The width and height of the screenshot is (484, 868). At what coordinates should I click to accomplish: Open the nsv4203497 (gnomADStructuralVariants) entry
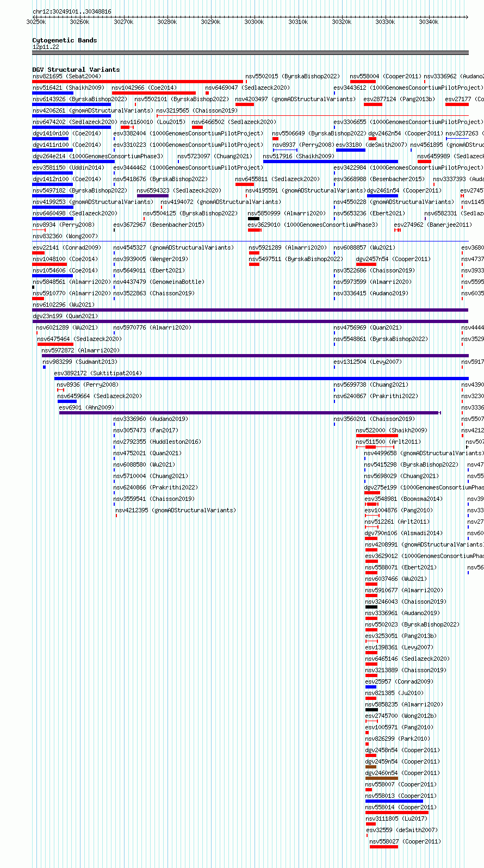coord(295,99)
